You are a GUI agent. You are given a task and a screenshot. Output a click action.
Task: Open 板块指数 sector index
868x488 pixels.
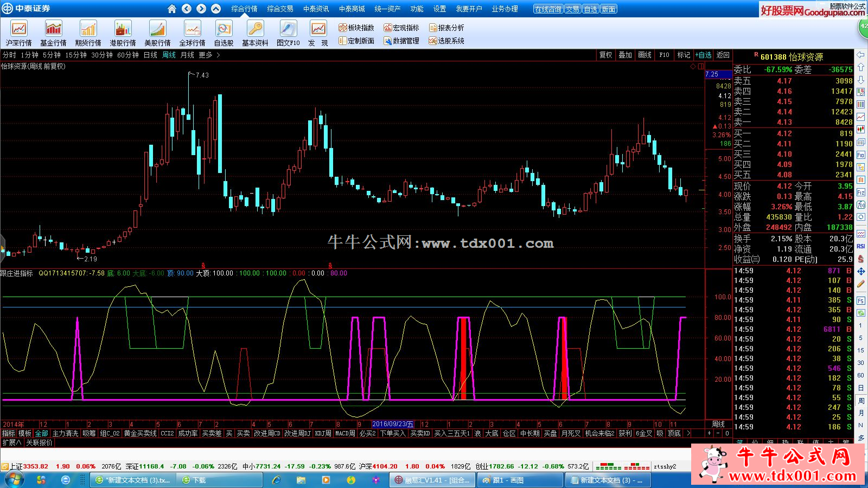356,28
